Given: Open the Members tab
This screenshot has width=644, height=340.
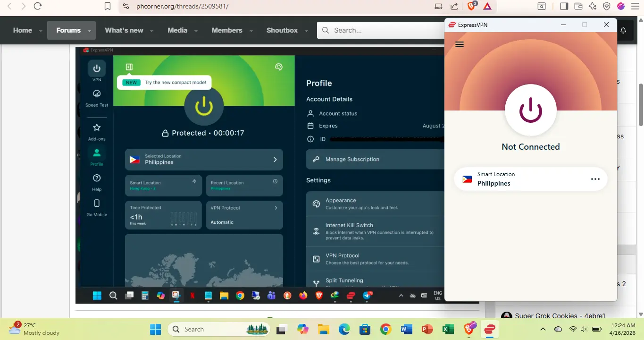Looking at the screenshot, I should [227, 30].
